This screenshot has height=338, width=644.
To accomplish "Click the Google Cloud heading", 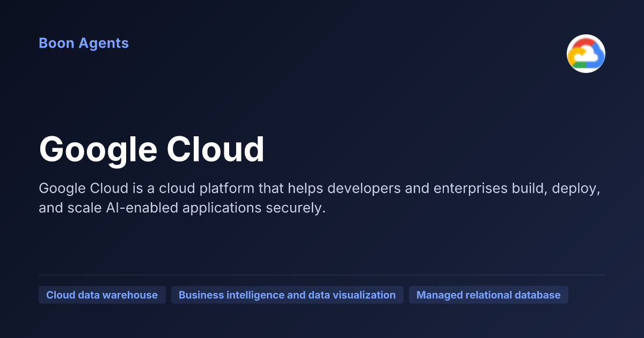I will coord(152,149).
